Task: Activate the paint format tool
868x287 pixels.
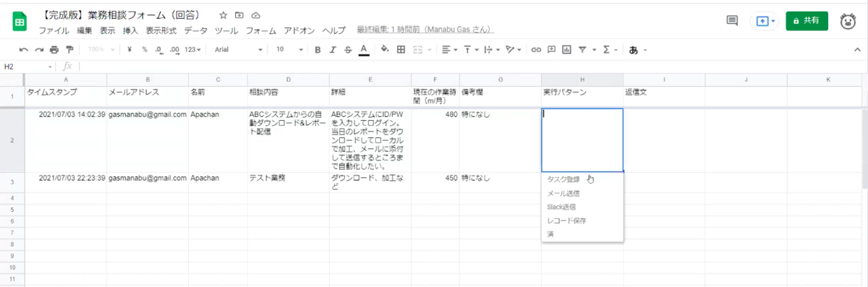Action: coord(69,50)
